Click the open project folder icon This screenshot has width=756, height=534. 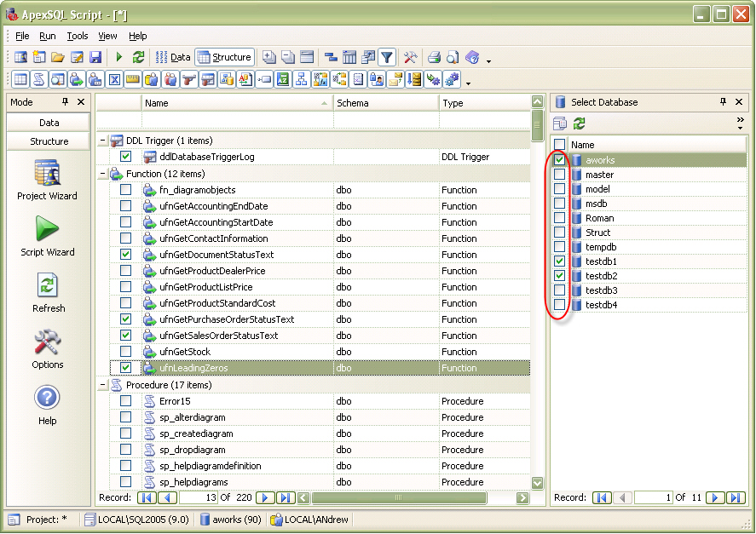pyautogui.click(x=58, y=57)
